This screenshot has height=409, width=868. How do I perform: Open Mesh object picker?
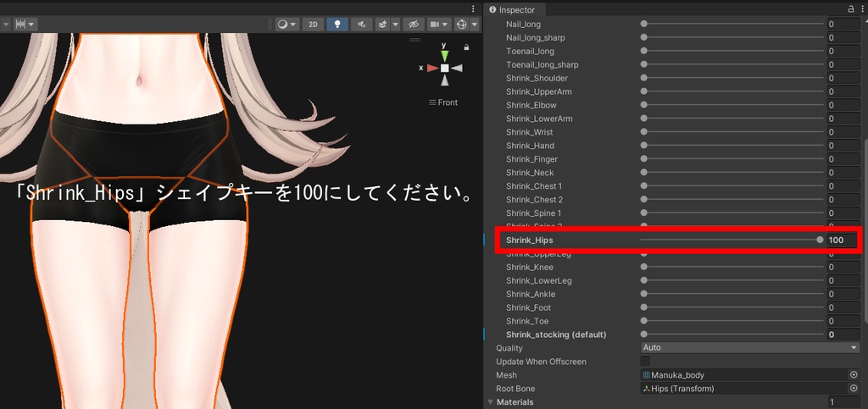coord(854,375)
